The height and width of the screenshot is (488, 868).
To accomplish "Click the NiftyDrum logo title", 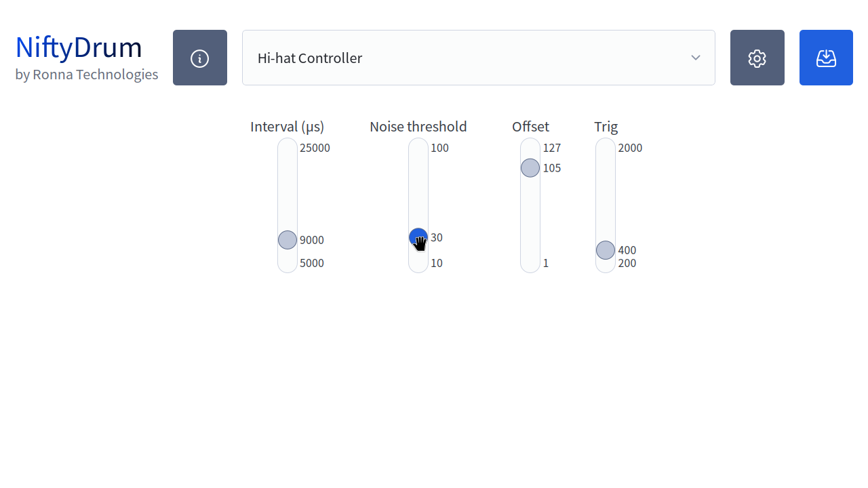I will pyautogui.click(x=79, y=47).
